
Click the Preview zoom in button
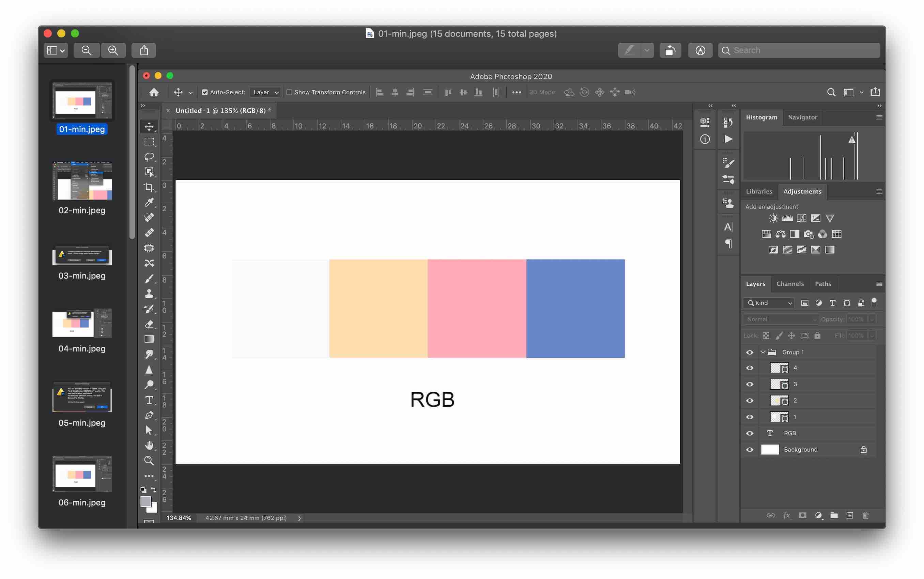113,50
